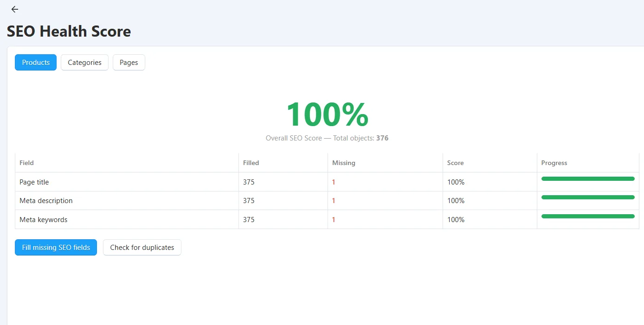Viewport: 644px width, 325px height.
Task: Click the Field column header
Action: coord(26,163)
